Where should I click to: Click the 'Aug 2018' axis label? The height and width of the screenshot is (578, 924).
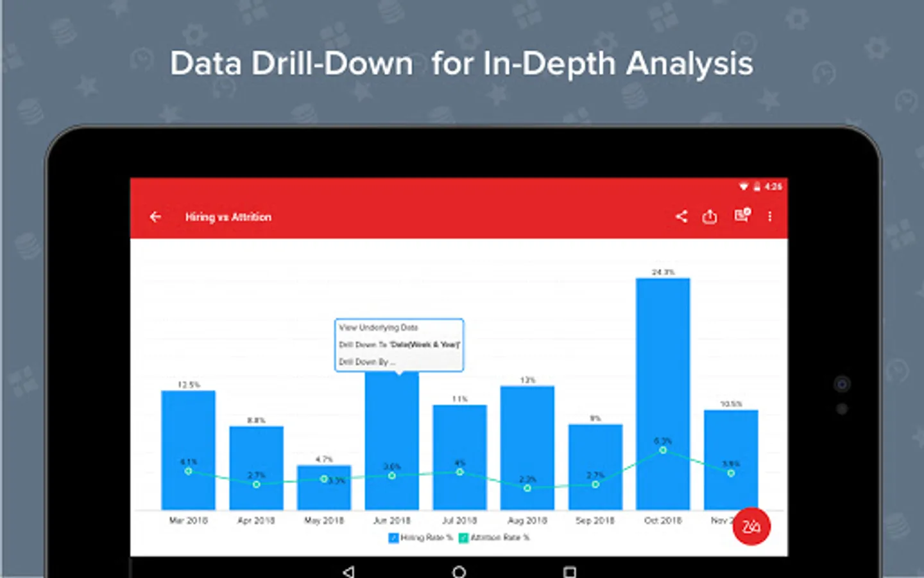point(527,520)
